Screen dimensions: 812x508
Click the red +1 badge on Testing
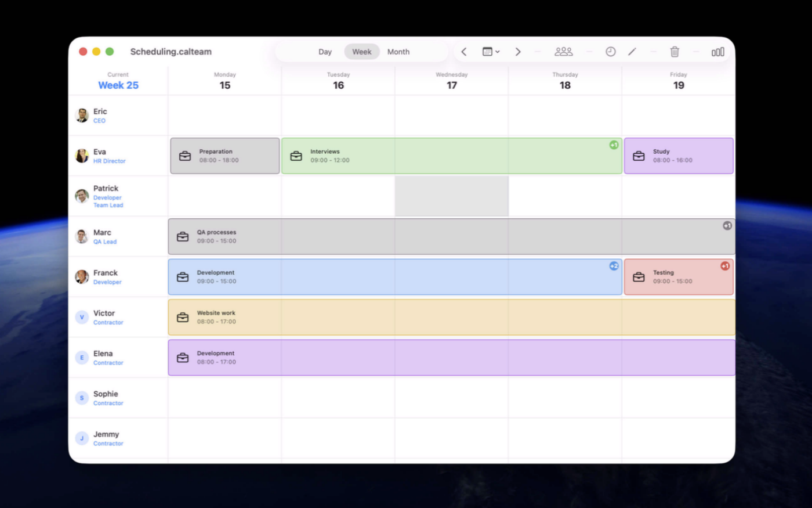coord(725,266)
